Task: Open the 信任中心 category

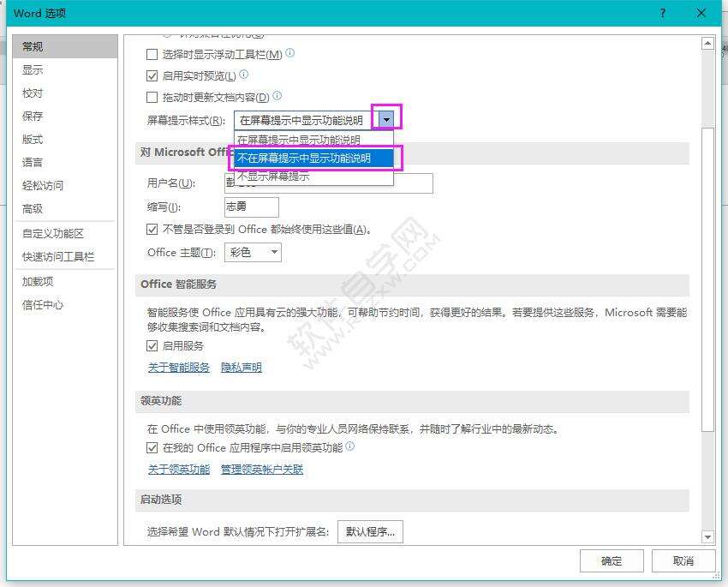Action: point(65,305)
